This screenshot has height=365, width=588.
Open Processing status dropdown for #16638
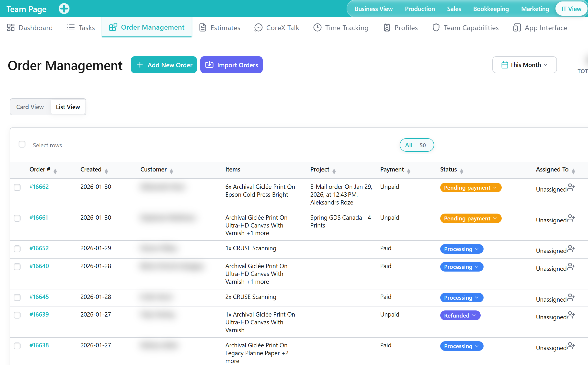click(x=462, y=346)
